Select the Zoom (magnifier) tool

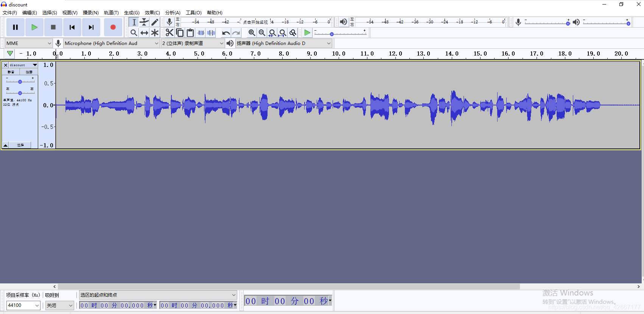point(134,33)
